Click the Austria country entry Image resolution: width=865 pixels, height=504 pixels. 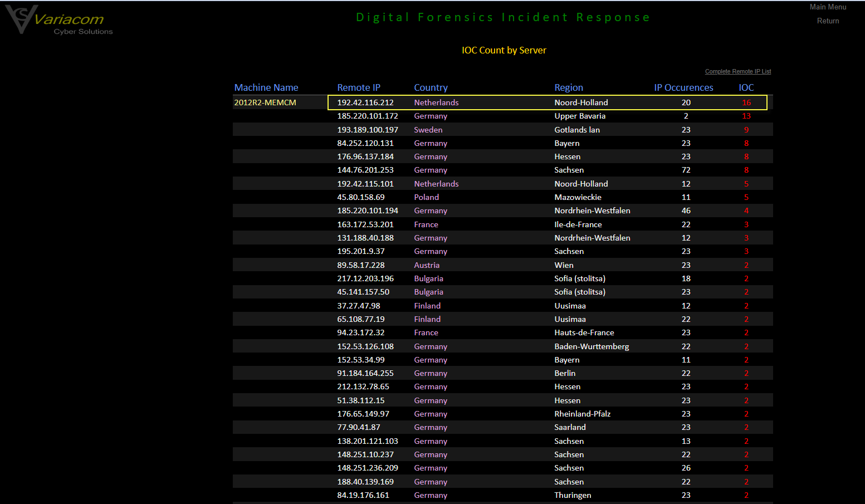(427, 265)
